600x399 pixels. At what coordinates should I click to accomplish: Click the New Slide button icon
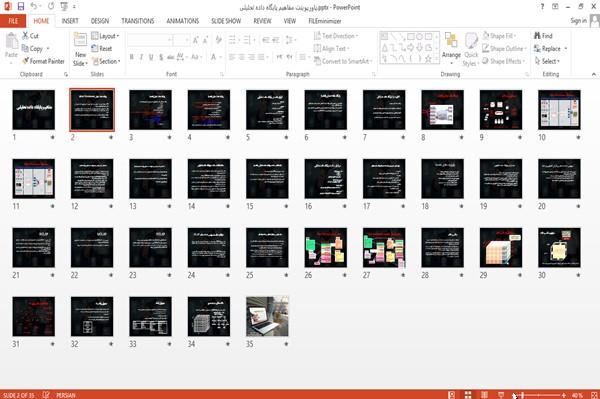[x=80, y=40]
